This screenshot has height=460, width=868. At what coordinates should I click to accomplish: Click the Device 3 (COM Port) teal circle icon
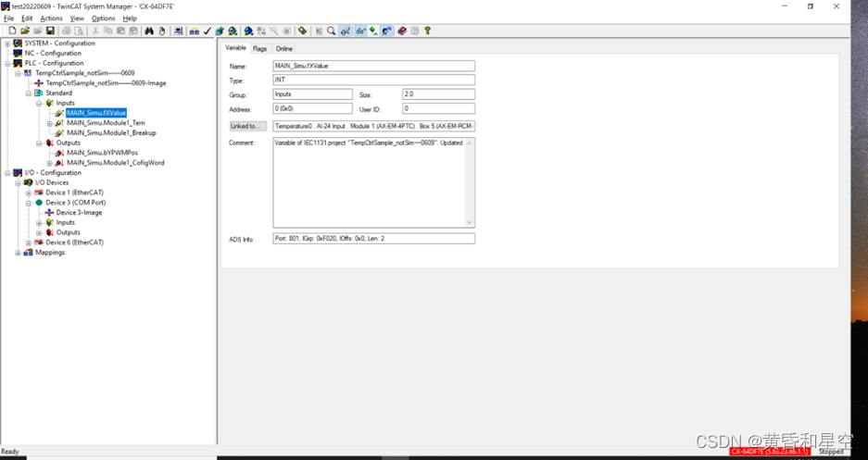coord(39,203)
